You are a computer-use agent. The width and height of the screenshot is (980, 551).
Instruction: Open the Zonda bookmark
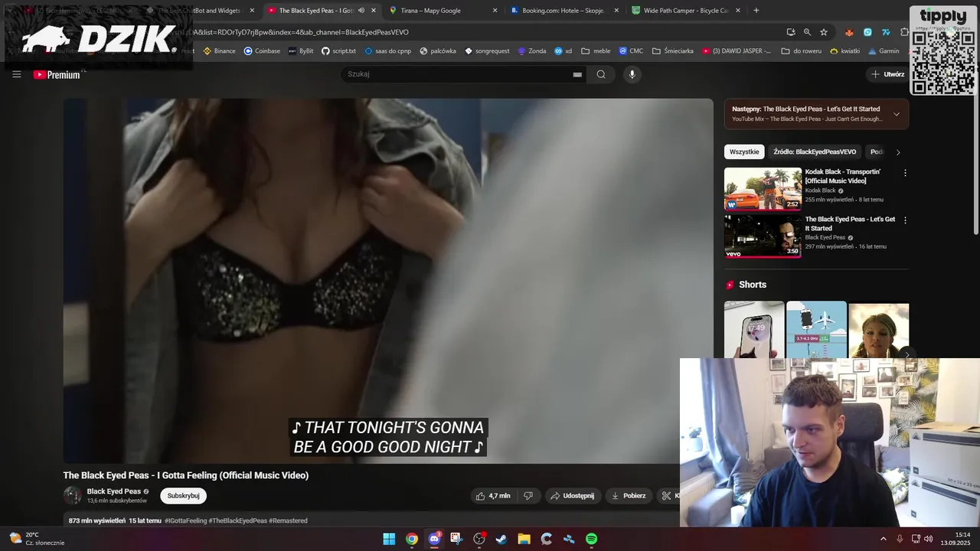pos(532,51)
